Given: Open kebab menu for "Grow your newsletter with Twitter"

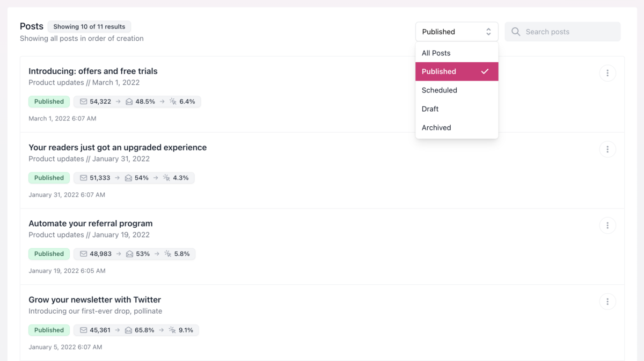Looking at the screenshot, I should [x=608, y=301].
